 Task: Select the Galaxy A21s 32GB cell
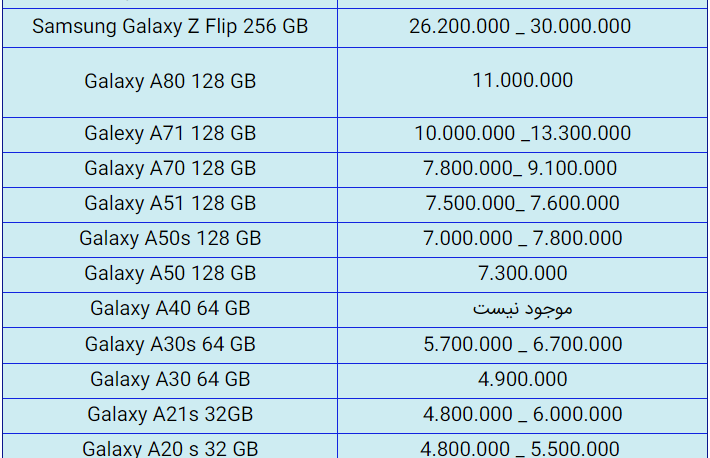pos(170,415)
